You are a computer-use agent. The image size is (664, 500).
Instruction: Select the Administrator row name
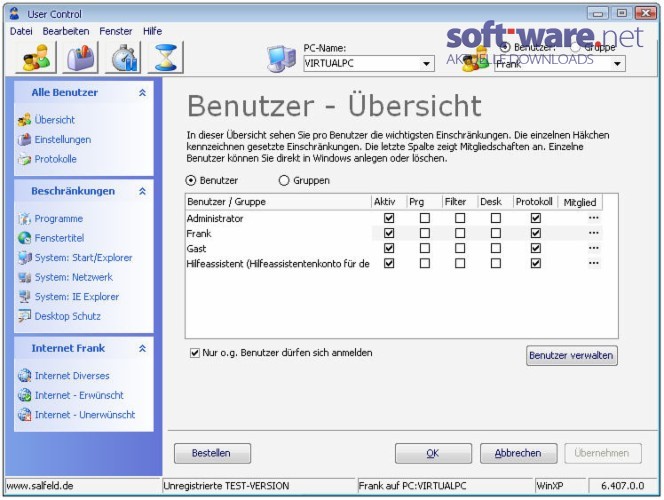[x=215, y=218]
